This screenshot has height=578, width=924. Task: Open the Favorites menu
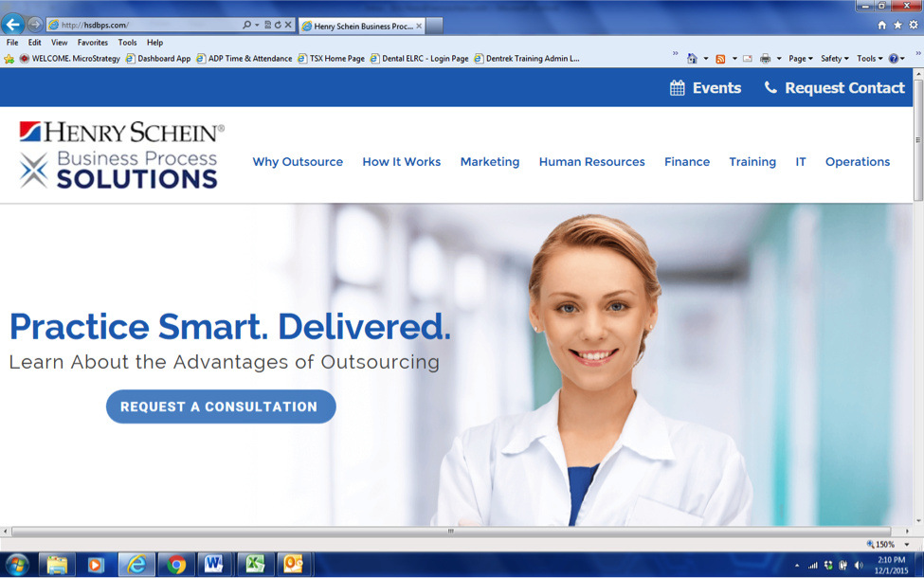[x=92, y=42]
